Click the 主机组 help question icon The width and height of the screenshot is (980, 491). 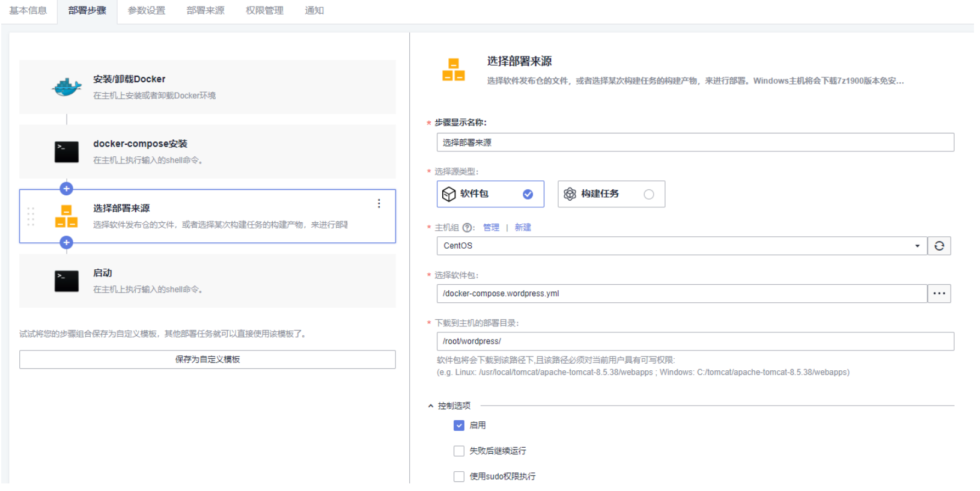467,228
